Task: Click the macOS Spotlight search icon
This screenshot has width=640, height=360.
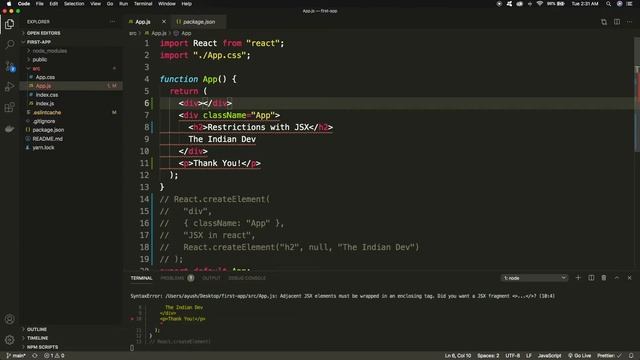Action: [608, 4]
